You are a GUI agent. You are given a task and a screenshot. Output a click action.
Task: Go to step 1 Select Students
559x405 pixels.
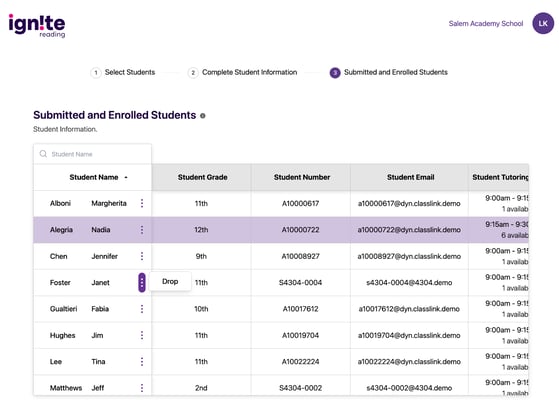coord(123,72)
